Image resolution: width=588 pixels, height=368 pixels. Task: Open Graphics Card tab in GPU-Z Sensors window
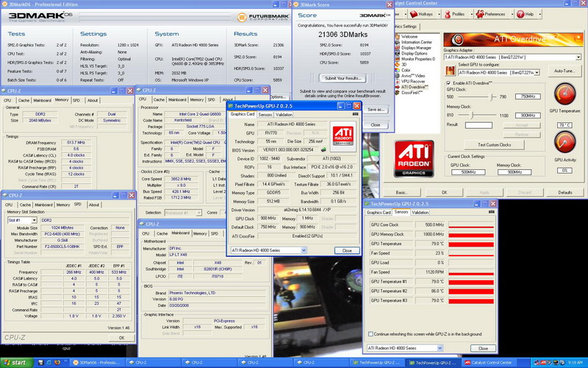click(379, 213)
